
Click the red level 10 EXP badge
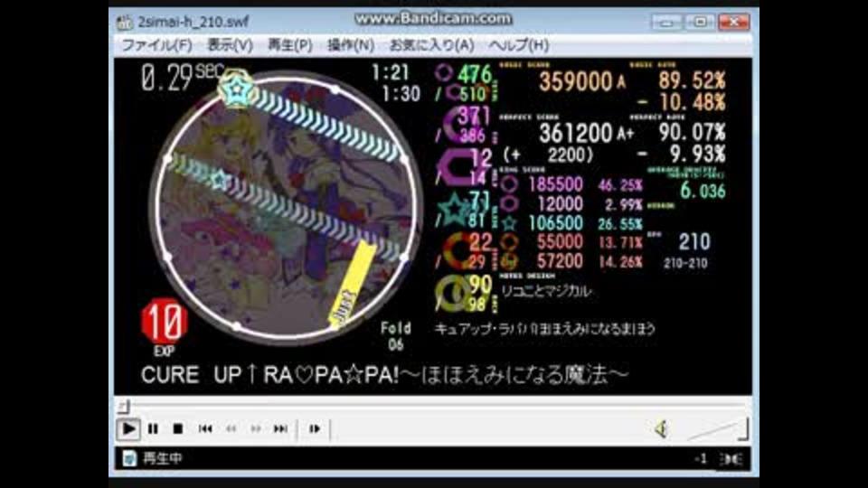[x=165, y=322]
